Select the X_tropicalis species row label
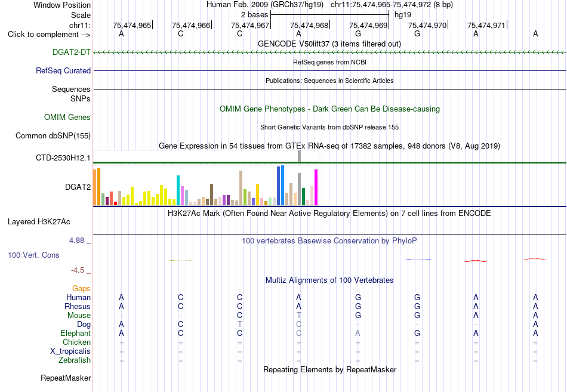 [70, 351]
